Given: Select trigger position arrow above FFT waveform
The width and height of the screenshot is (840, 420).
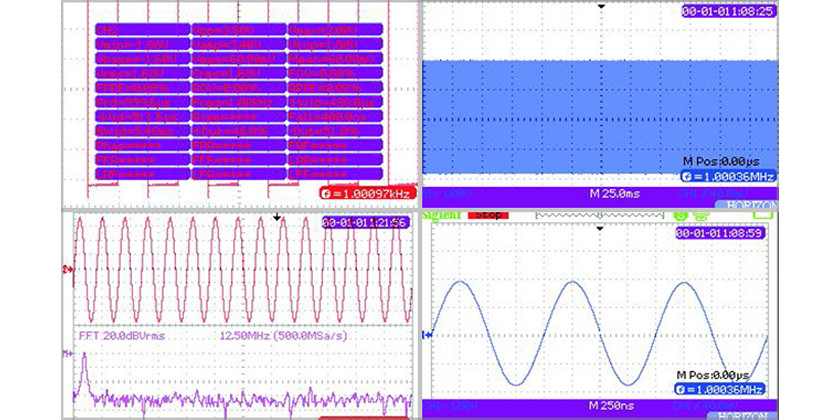Looking at the screenshot, I should pyautogui.click(x=277, y=216).
